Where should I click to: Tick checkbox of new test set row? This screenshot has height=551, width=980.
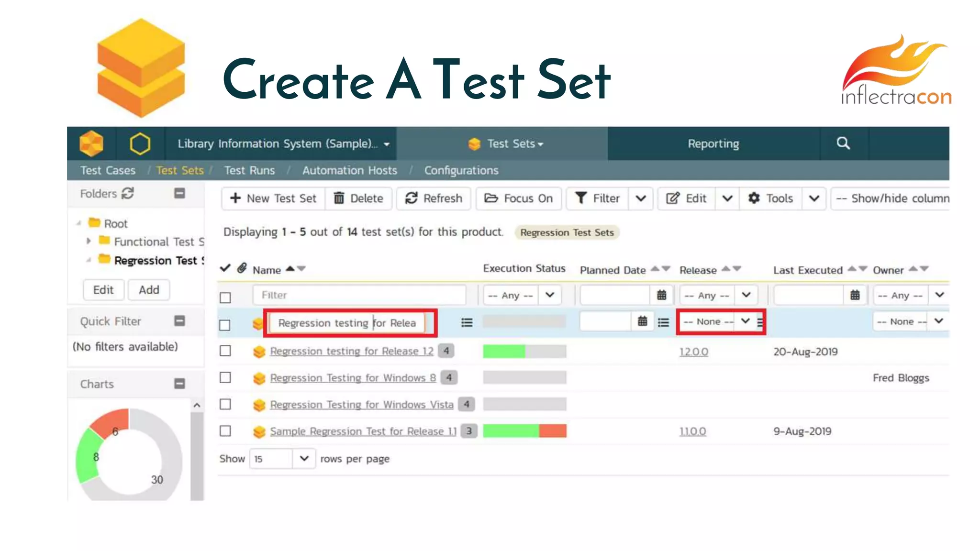tap(224, 325)
